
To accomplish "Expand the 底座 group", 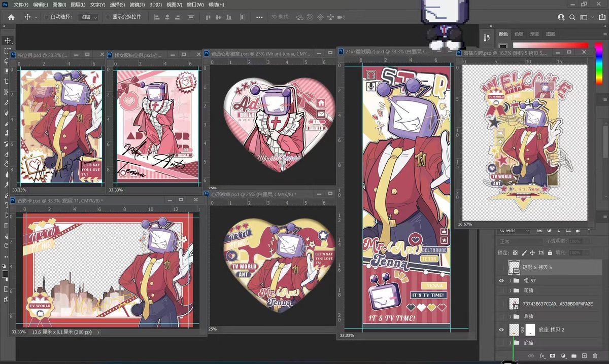I will [510, 343].
